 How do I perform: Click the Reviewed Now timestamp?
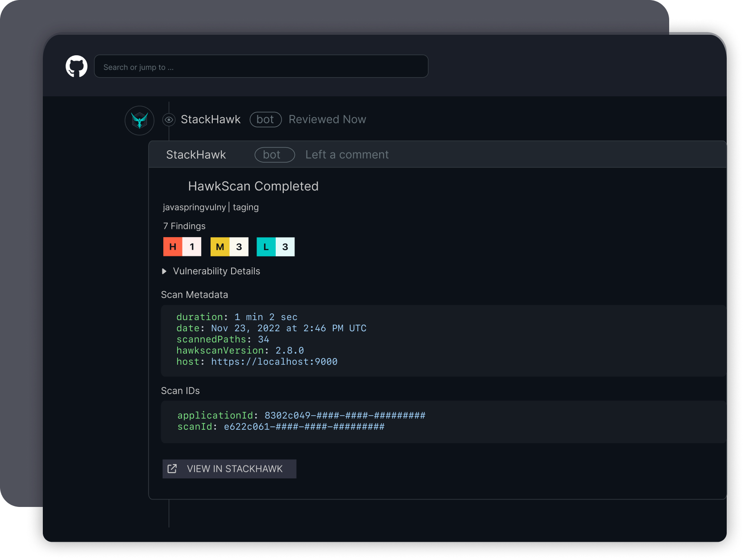327,119
